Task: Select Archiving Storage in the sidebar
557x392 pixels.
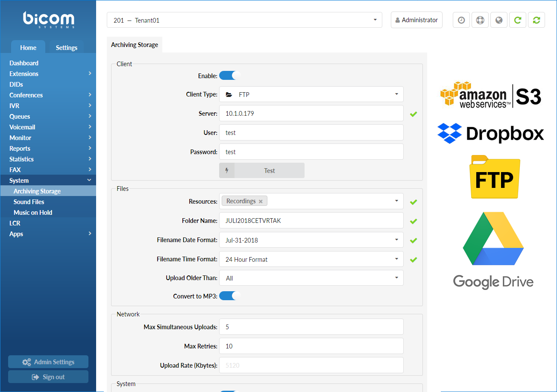Action: click(x=48, y=191)
